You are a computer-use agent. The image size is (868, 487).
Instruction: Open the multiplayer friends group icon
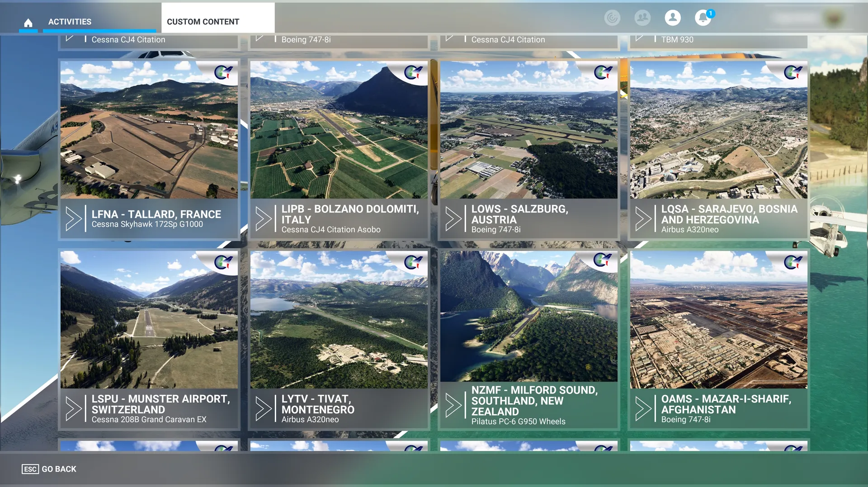pyautogui.click(x=642, y=18)
